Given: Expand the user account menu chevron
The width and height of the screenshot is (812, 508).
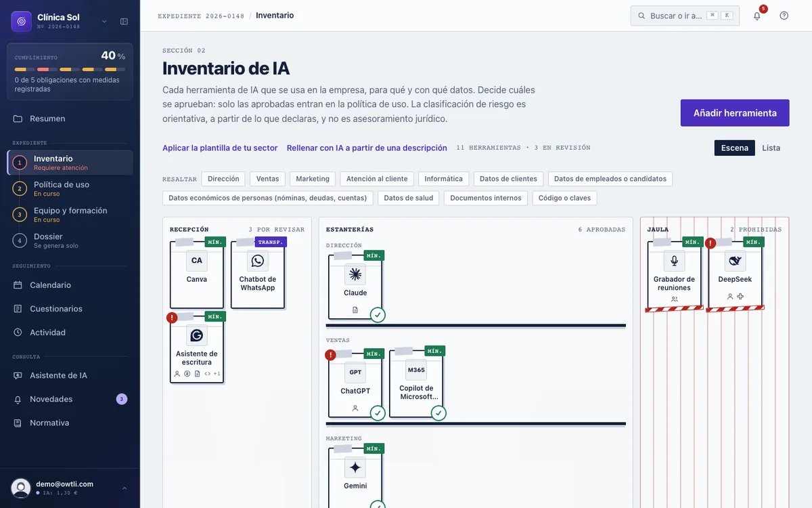Looking at the screenshot, I should click(x=125, y=488).
